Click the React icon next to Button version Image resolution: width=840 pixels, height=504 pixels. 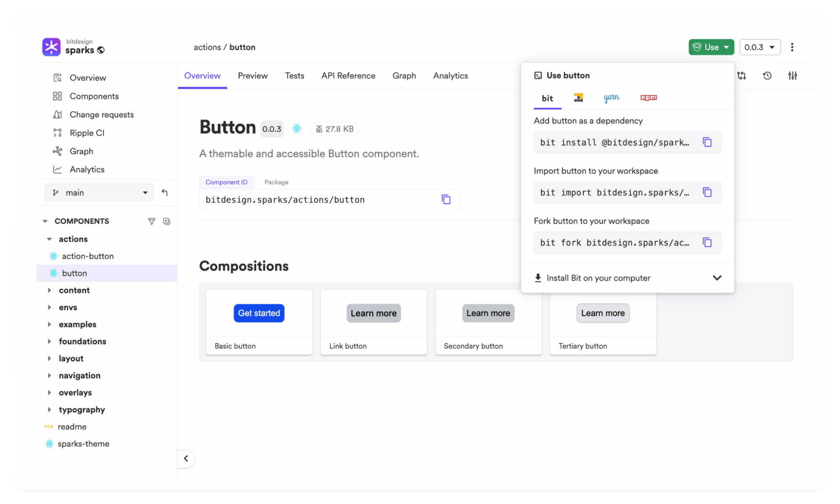click(297, 129)
